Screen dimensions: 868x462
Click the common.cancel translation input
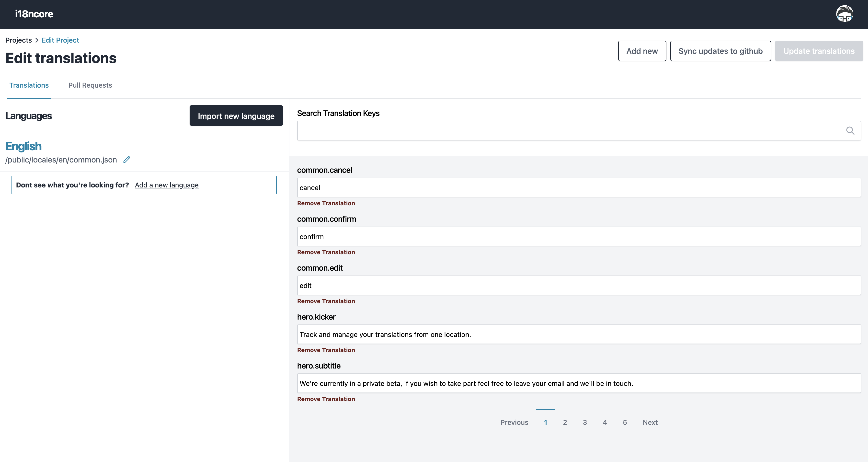pyautogui.click(x=579, y=187)
